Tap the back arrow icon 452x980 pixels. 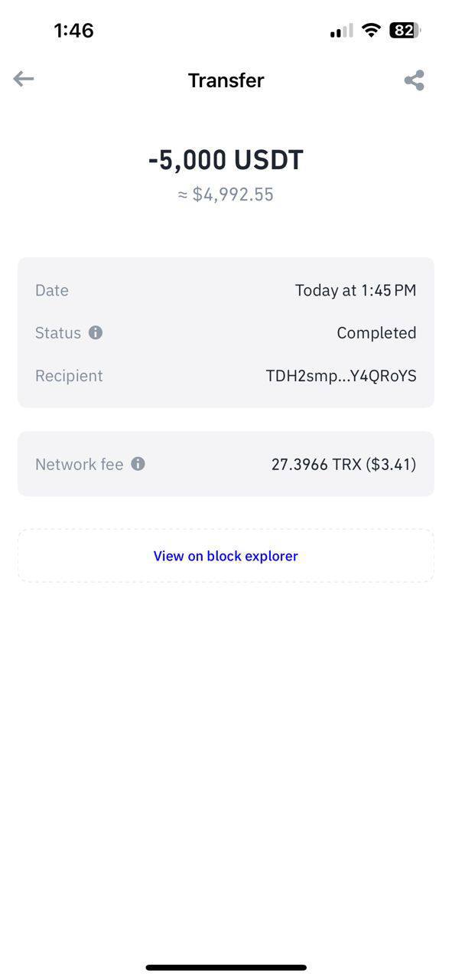[24, 79]
